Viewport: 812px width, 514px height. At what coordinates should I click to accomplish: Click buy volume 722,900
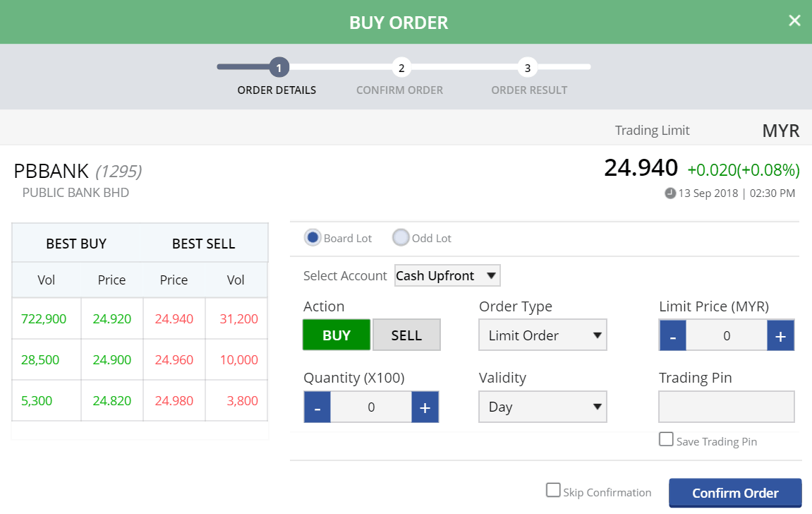(44, 318)
